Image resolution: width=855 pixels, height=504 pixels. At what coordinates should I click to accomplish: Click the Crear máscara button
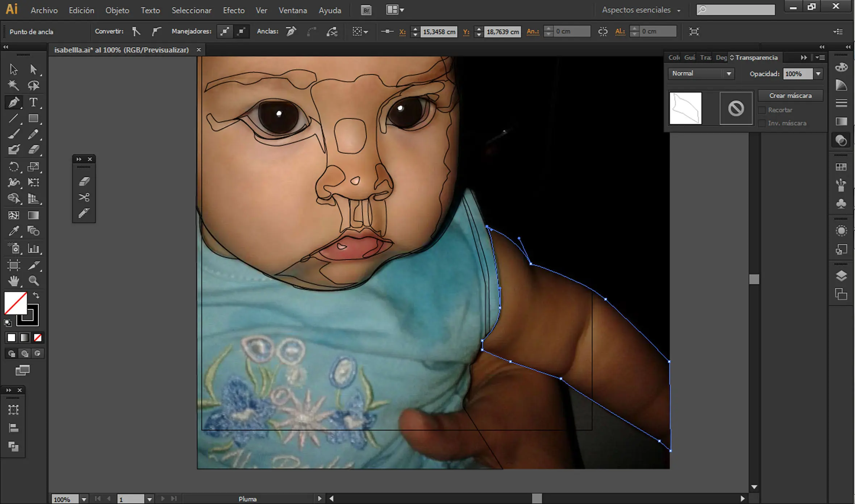[791, 96]
